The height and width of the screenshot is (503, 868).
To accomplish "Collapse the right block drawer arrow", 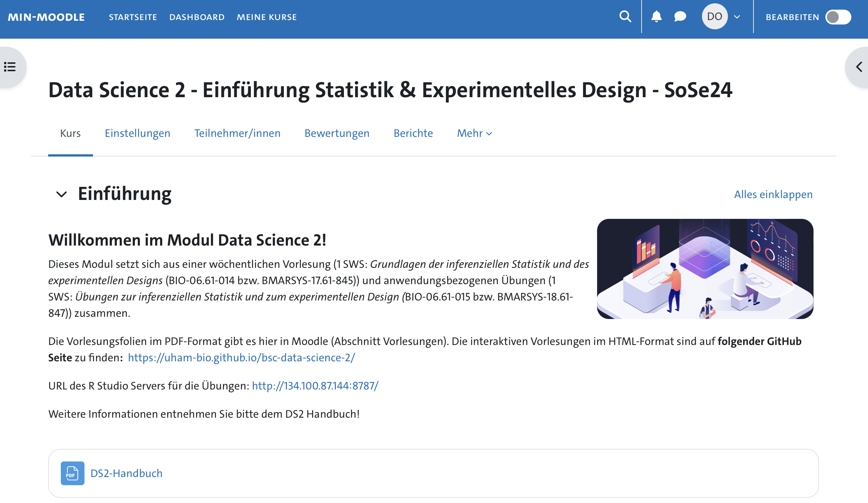I will (859, 67).
